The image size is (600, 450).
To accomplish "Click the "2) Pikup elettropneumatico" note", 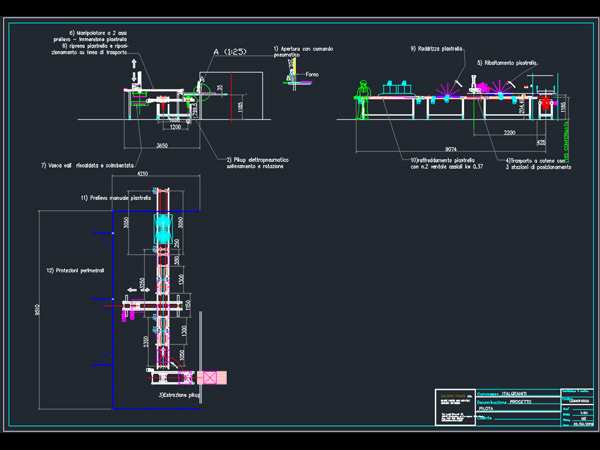I will [x=258, y=163].
